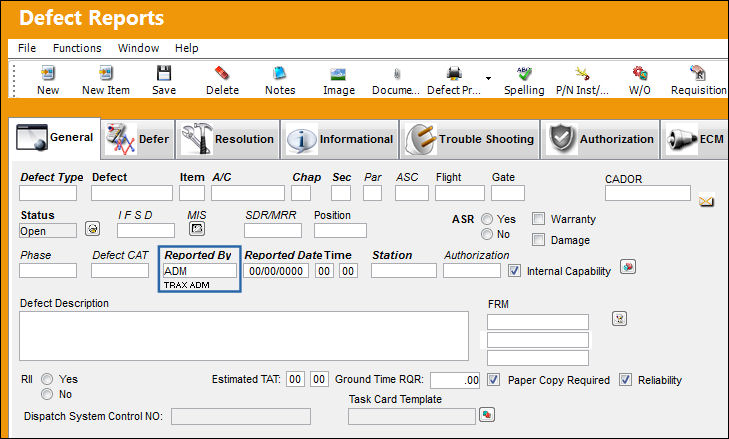Expand the Defect Print dropdown arrow

(x=488, y=78)
